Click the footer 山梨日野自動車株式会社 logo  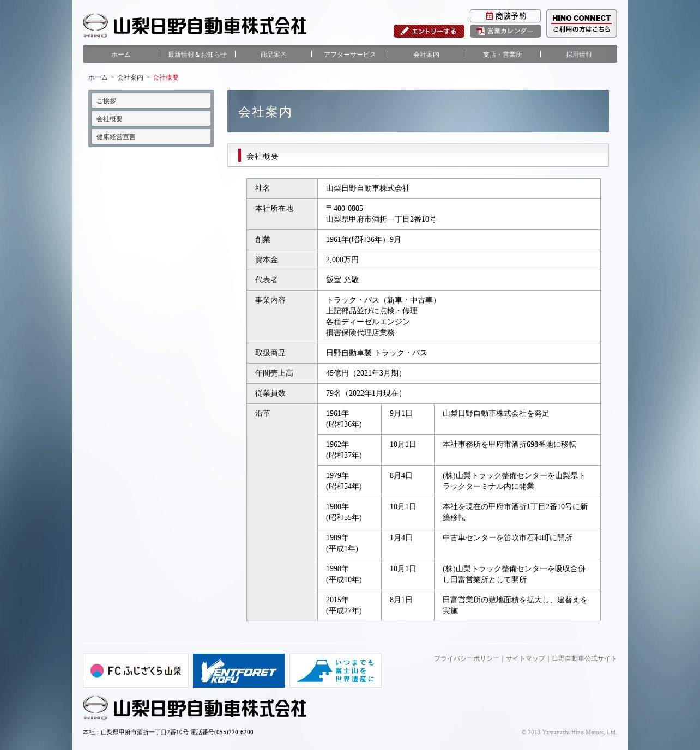pos(195,708)
